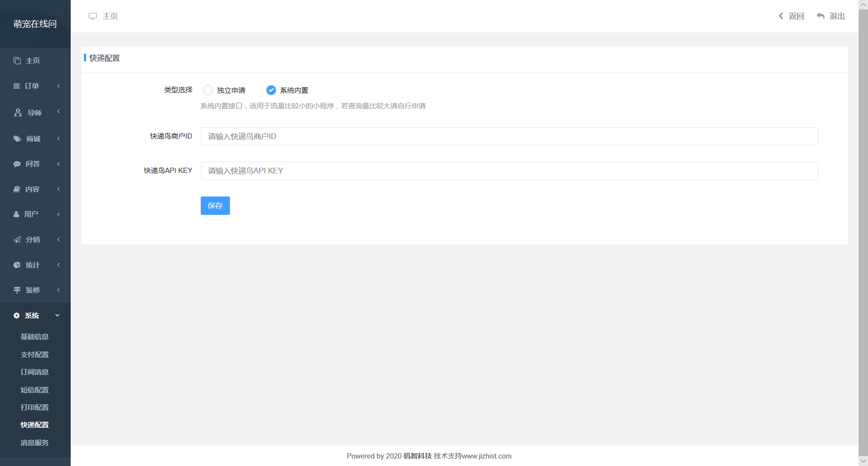Click the 类型选择 field label

[x=178, y=90]
